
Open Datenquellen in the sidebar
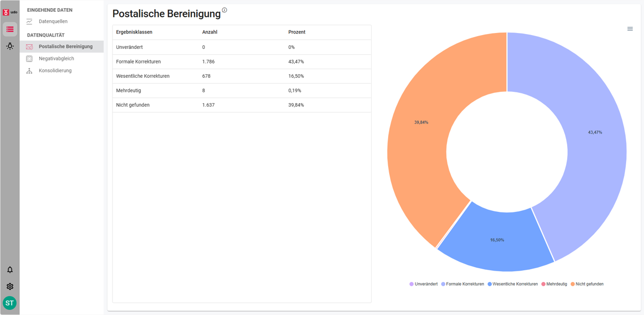(x=53, y=21)
